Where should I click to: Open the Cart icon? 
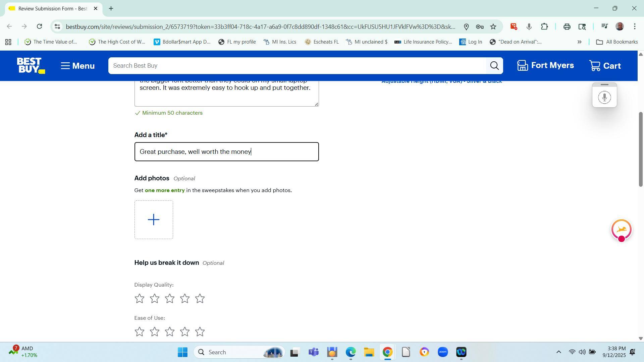595,66
